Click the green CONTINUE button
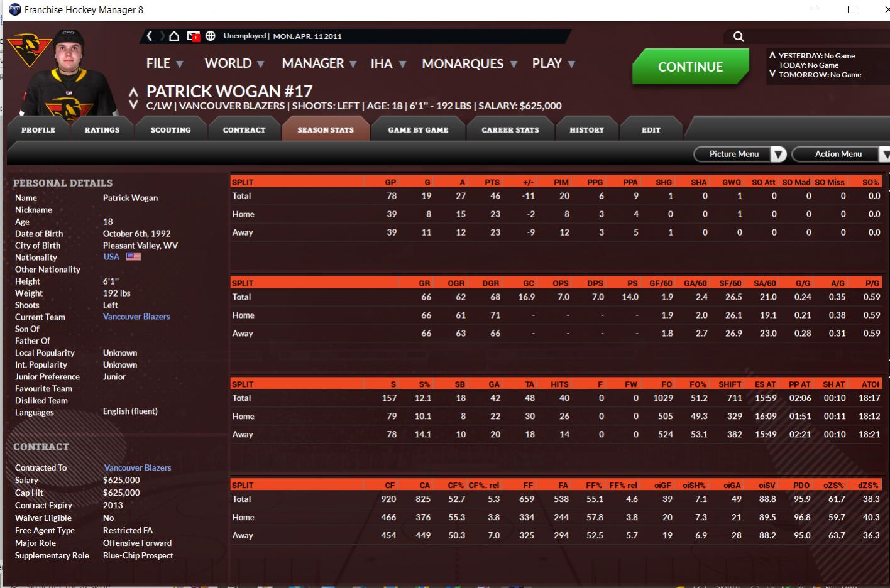The image size is (890, 588). click(690, 67)
